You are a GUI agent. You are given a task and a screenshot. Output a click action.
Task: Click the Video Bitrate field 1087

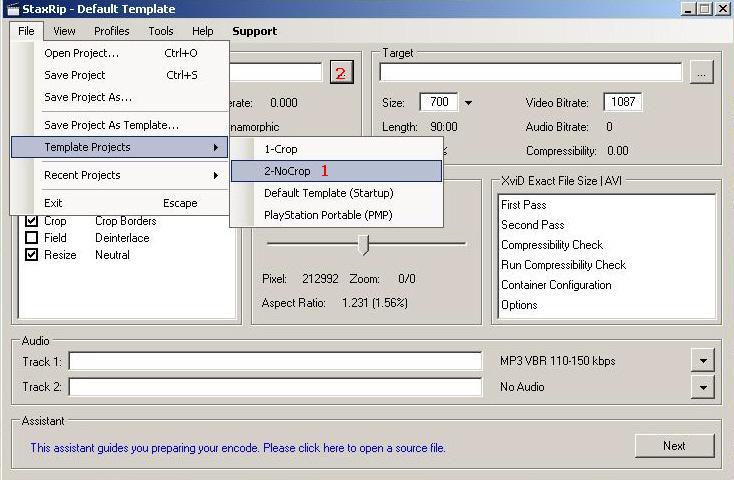[x=623, y=102]
